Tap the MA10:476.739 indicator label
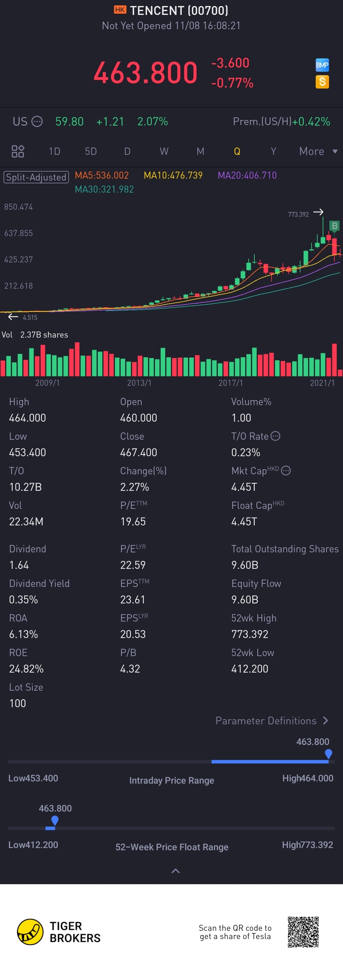The height and width of the screenshot is (980, 343). click(173, 175)
